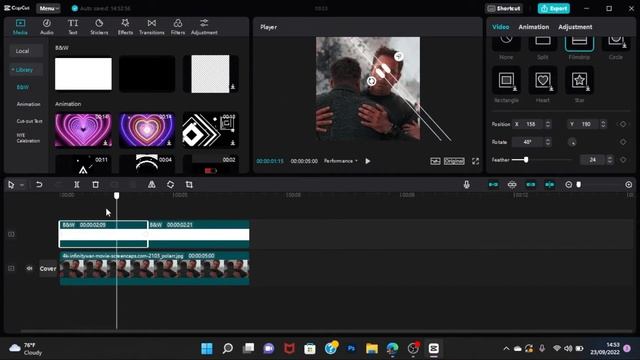Click the microphone record voiceover icon
This screenshot has height=360, width=640.
[x=467, y=184]
